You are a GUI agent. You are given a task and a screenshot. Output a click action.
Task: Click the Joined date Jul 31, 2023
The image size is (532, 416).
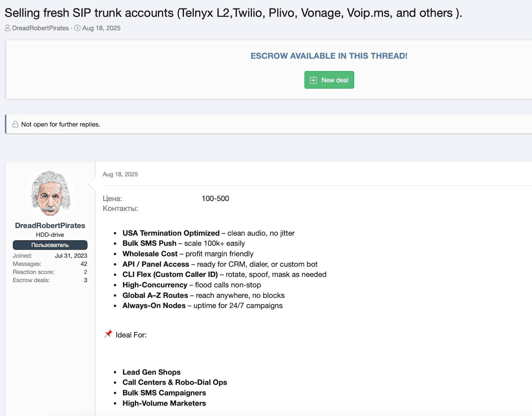pyautogui.click(x=71, y=256)
